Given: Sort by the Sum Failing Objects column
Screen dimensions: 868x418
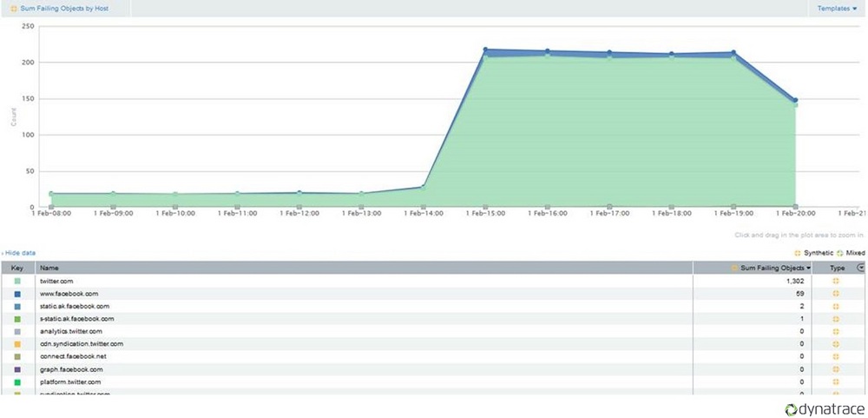Looking at the screenshot, I should coord(772,269).
